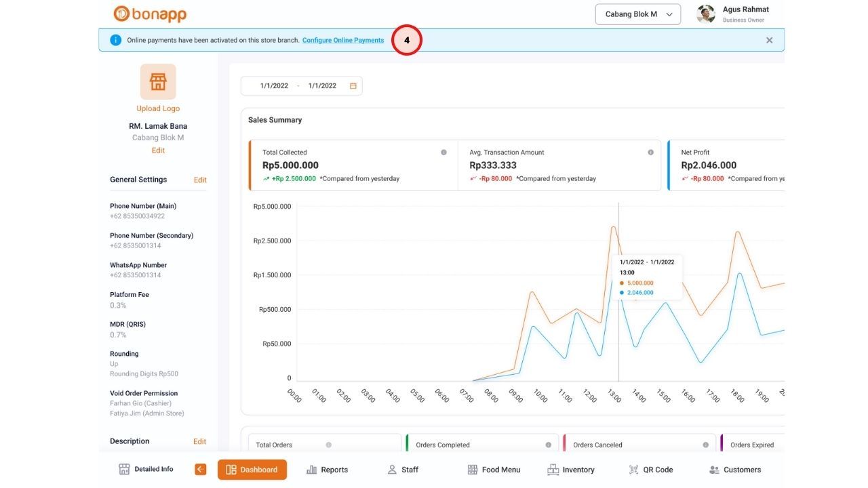This screenshot has width=868, height=488.
Task: Click info icon on Avg. Transaction Amount
Action: coord(650,152)
